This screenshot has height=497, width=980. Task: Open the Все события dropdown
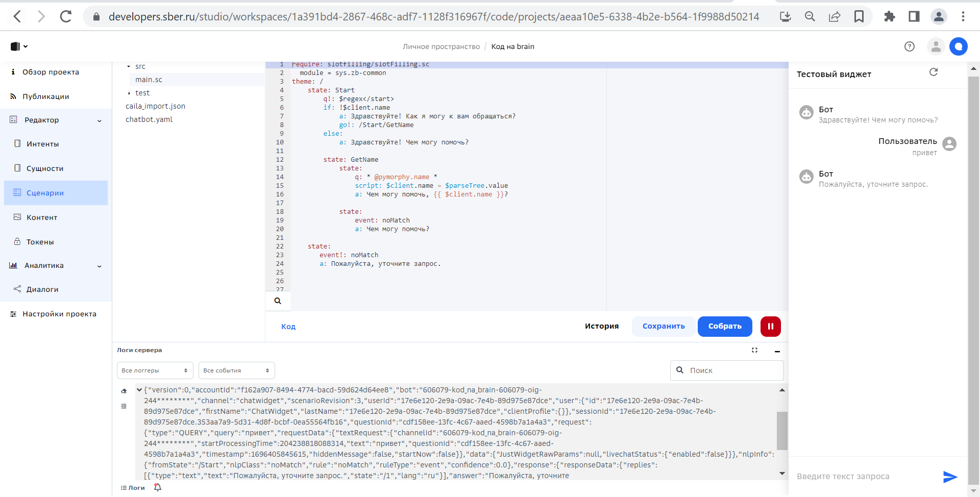tap(236, 370)
